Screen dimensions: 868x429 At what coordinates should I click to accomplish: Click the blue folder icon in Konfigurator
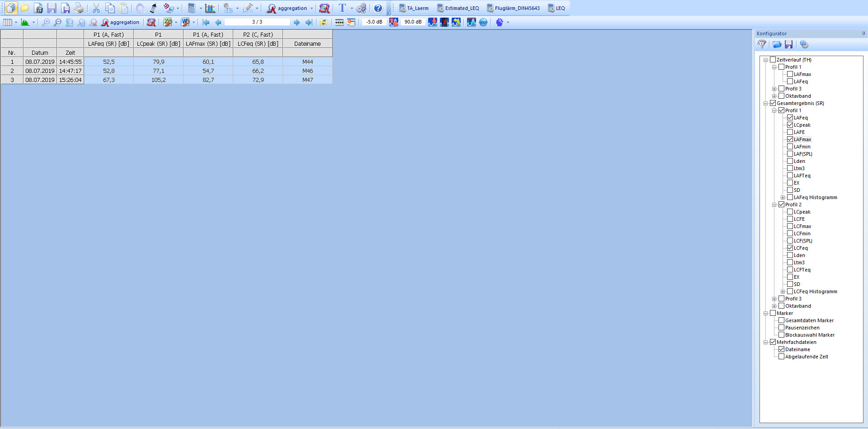(x=777, y=44)
